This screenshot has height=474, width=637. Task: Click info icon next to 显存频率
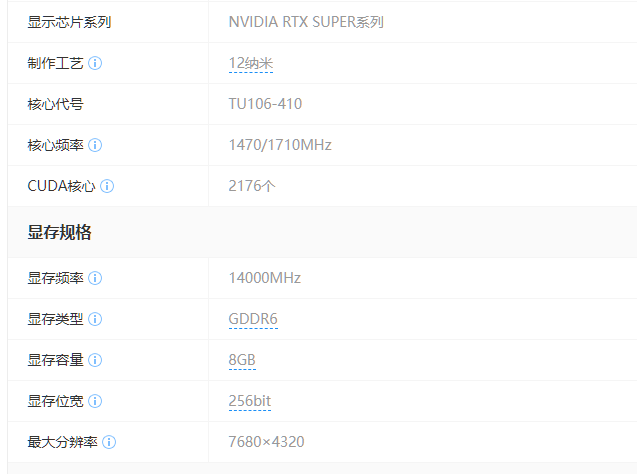(x=95, y=278)
